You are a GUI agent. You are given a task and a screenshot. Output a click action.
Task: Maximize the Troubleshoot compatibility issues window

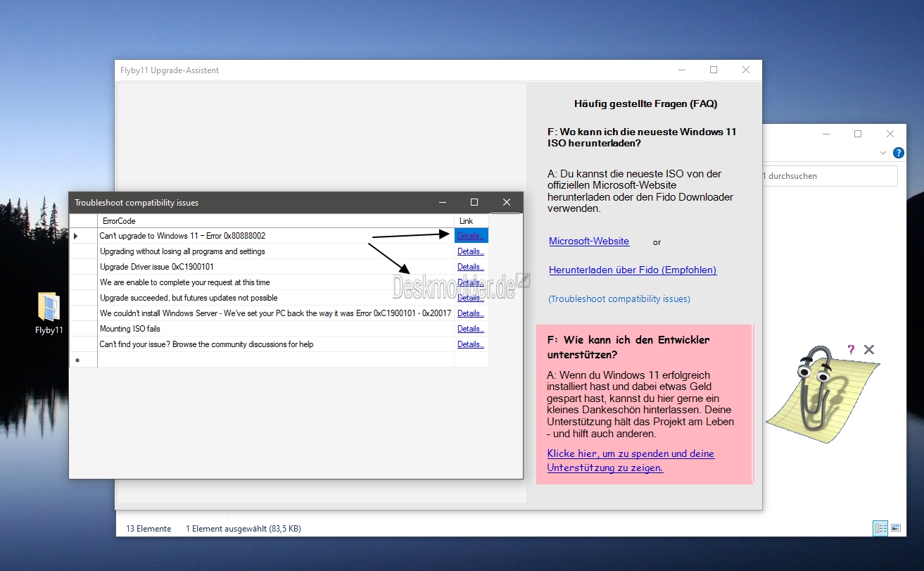click(474, 203)
